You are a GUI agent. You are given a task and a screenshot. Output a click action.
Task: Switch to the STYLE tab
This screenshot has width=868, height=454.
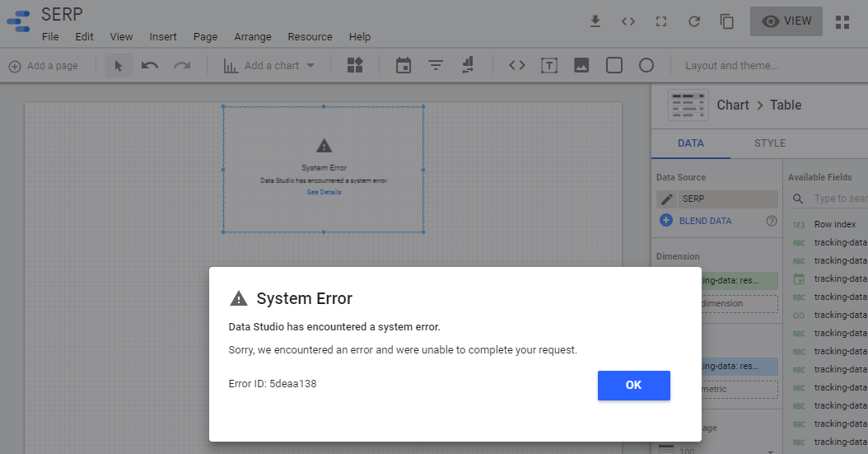[770, 143]
